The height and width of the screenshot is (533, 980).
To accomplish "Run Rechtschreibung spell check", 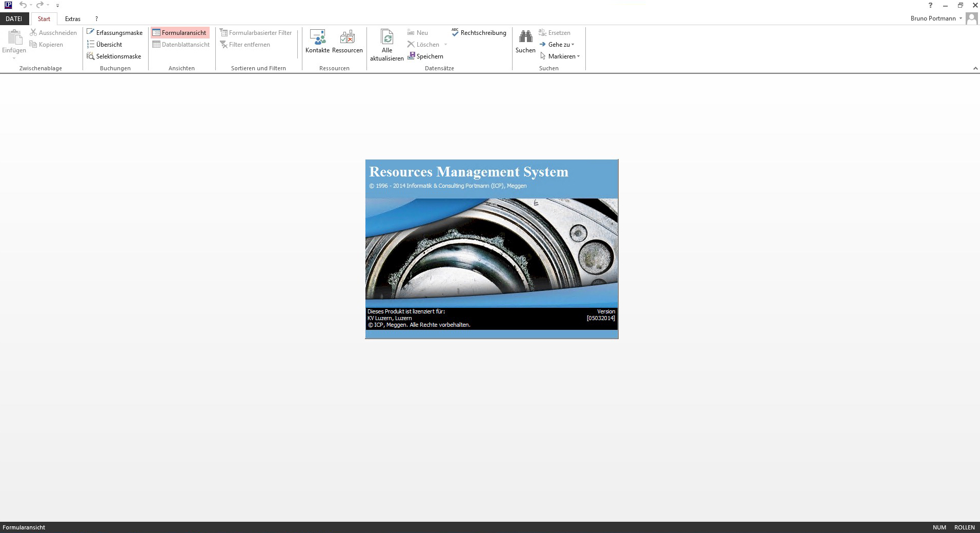I will coord(479,32).
